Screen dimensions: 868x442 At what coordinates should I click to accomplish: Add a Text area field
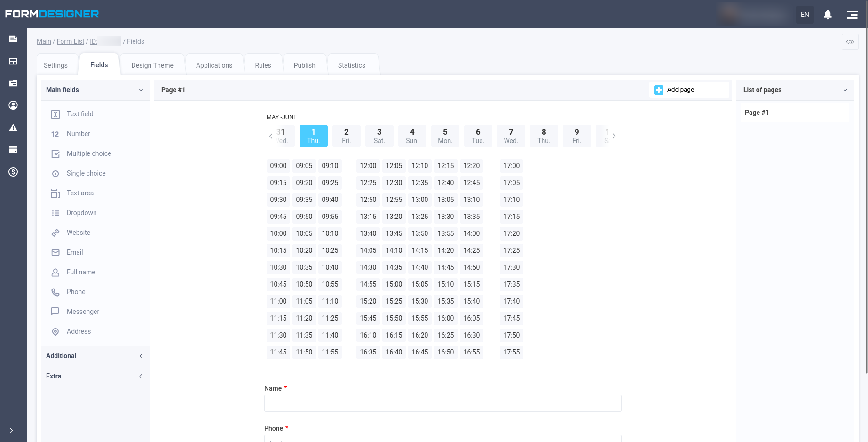coord(95,193)
